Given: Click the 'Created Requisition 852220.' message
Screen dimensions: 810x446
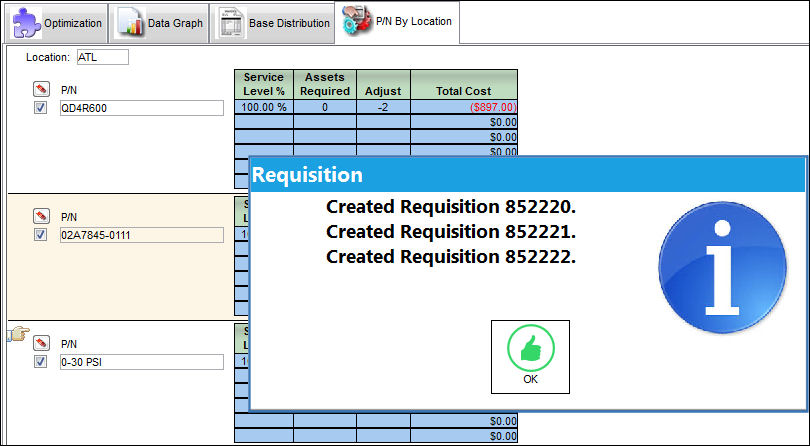Looking at the screenshot, I should click(450, 207).
